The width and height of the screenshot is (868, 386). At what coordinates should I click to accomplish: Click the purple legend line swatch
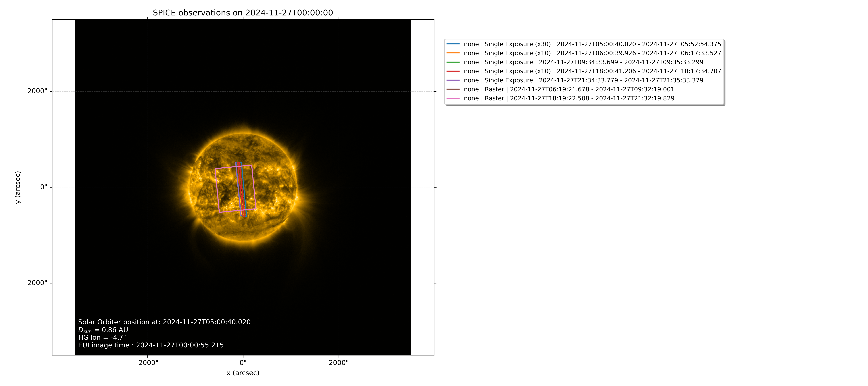[453, 80]
